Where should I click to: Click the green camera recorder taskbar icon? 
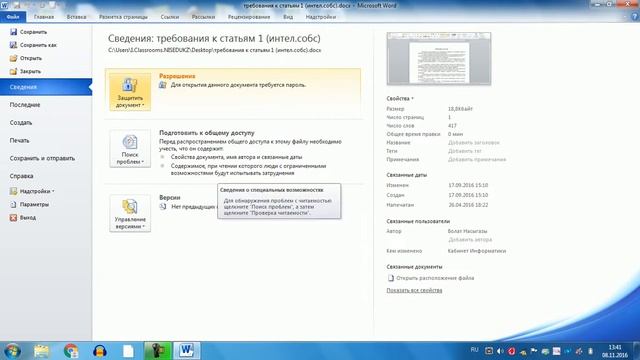pos(158,351)
